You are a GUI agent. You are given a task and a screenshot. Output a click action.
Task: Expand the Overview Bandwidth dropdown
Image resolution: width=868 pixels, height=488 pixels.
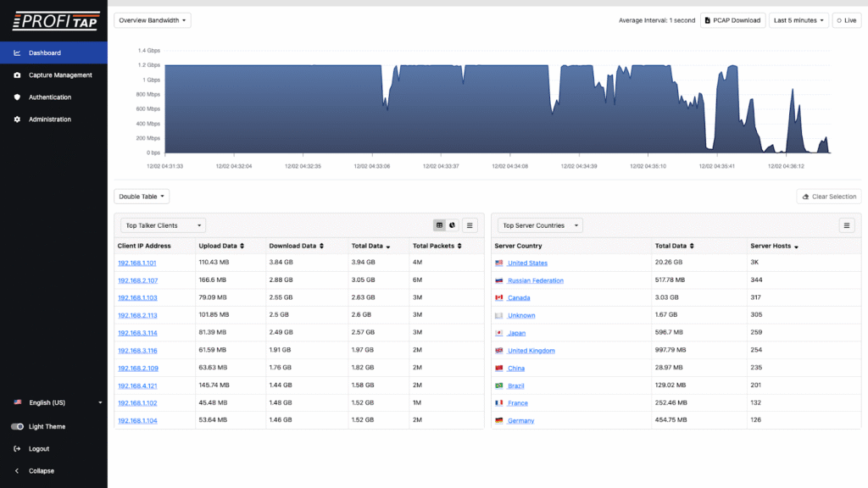[153, 19]
